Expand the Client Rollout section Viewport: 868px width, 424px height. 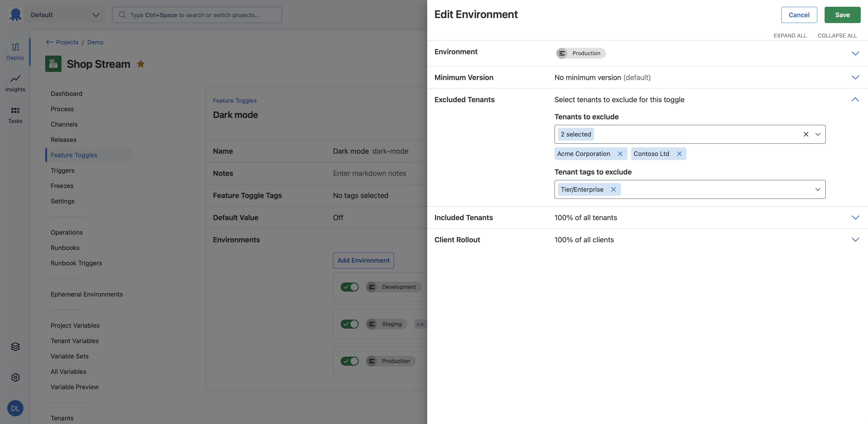click(x=855, y=240)
